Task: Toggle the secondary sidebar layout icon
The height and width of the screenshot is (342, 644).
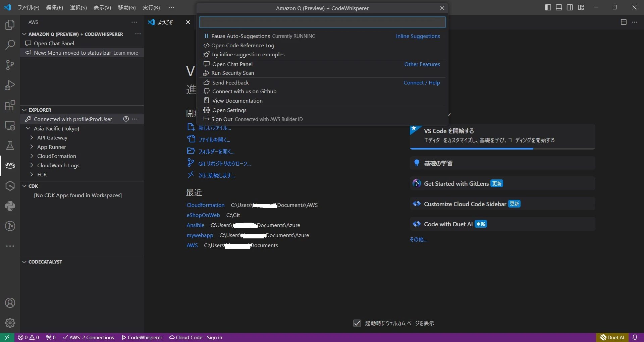Action: [570, 7]
